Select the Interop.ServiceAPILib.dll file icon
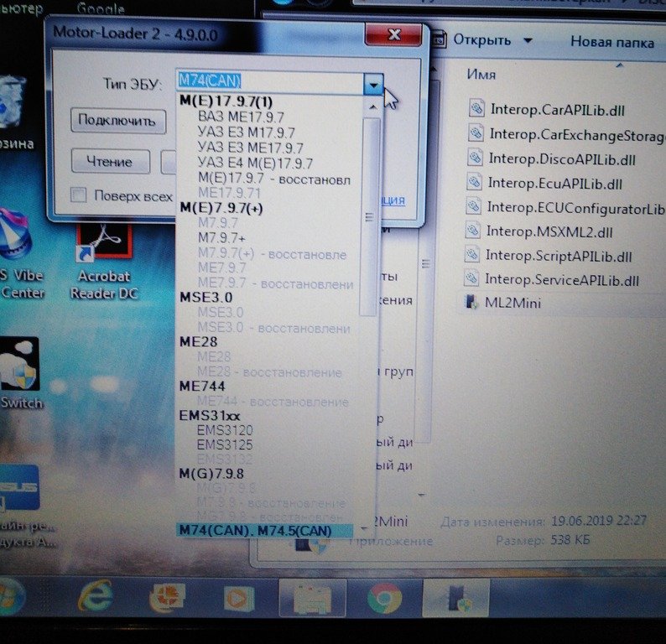 tap(471, 278)
